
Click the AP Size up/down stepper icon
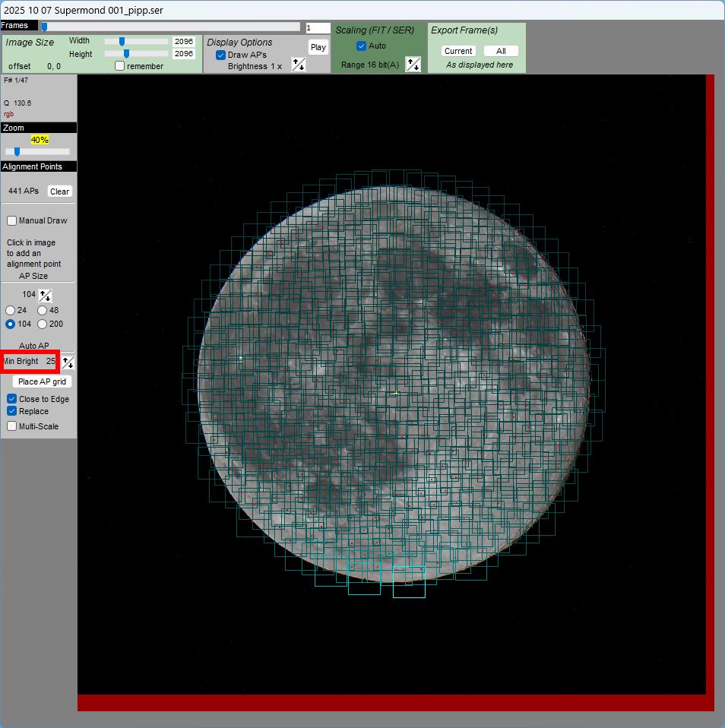tap(46, 295)
